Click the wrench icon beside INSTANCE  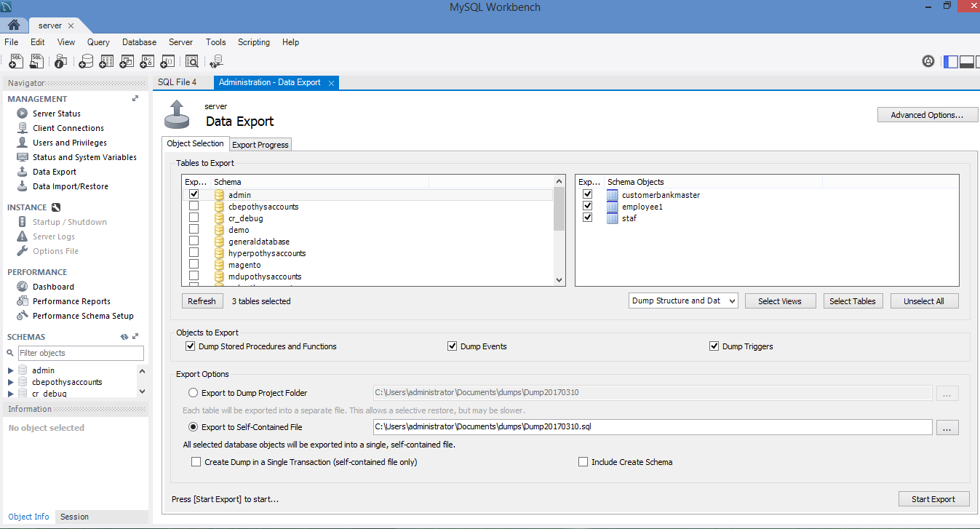tap(55, 207)
